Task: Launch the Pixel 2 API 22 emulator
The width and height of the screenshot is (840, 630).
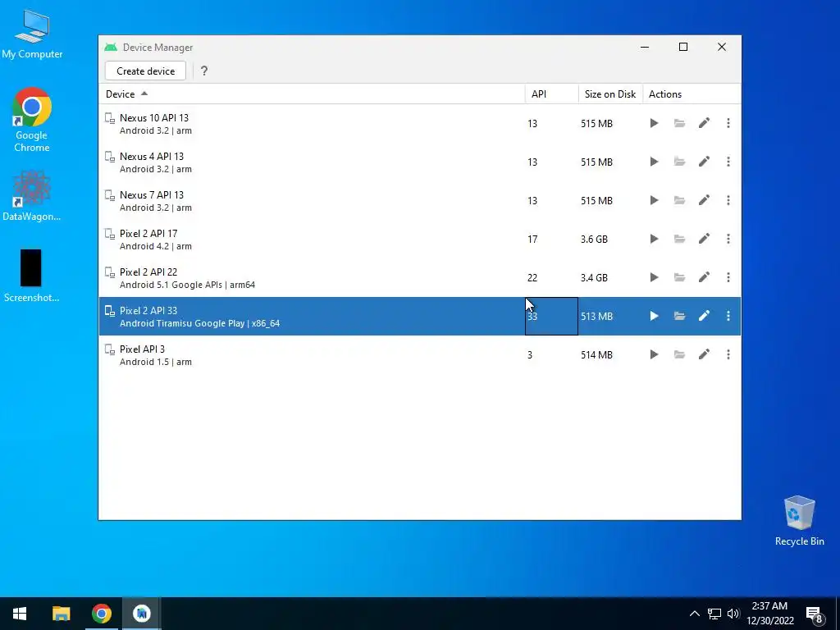Action: pos(654,277)
